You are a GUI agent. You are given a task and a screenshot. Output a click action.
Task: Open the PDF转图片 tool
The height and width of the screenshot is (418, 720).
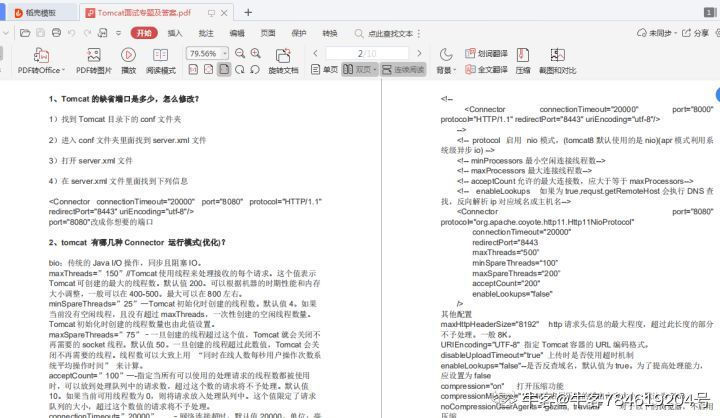click(94, 61)
